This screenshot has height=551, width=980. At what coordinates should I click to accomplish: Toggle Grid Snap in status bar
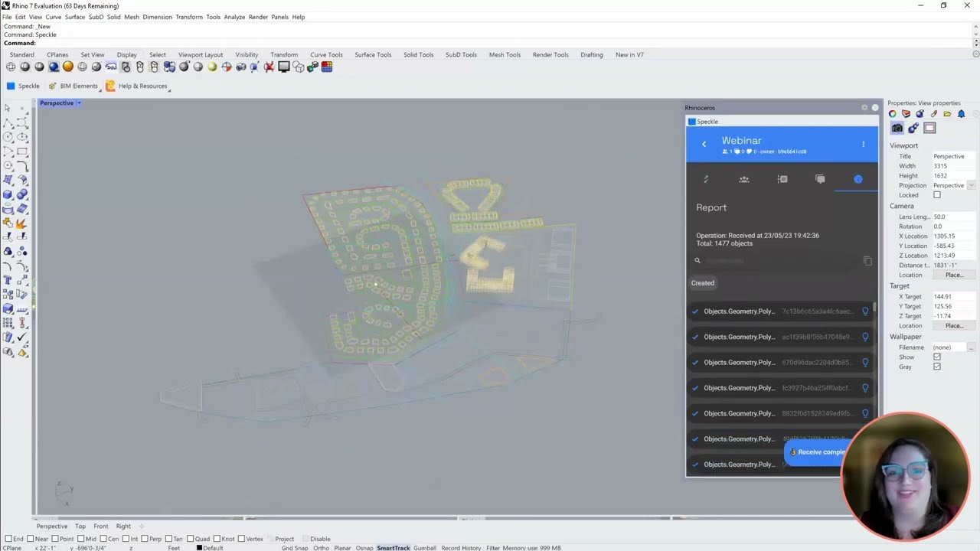click(x=295, y=548)
